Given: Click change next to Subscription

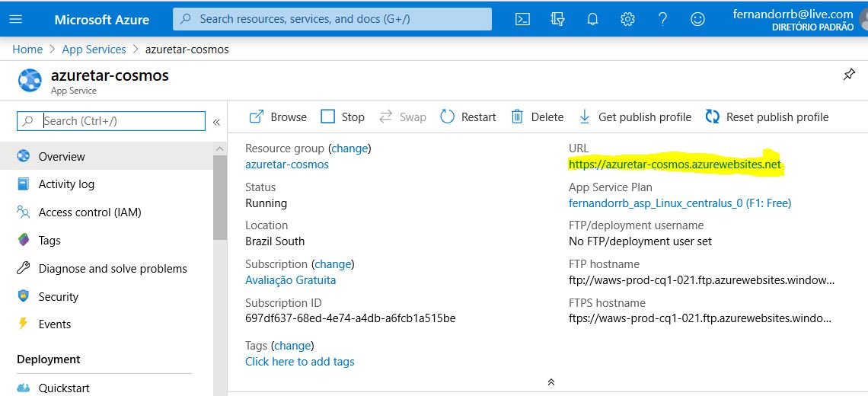Looking at the screenshot, I should pos(333,264).
